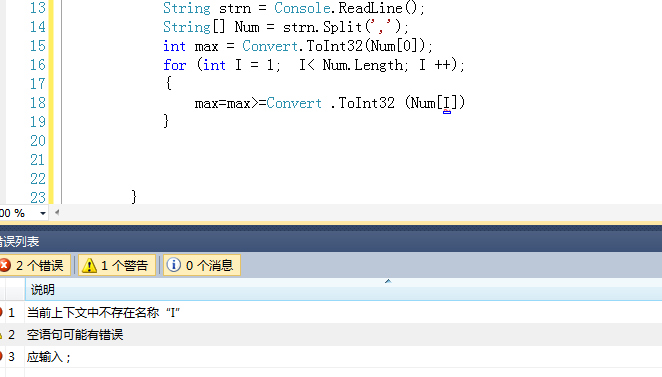This screenshot has width=662, height=377.
Task: Click the horizontal scrollbar left arrow
Action: (57, 212)
